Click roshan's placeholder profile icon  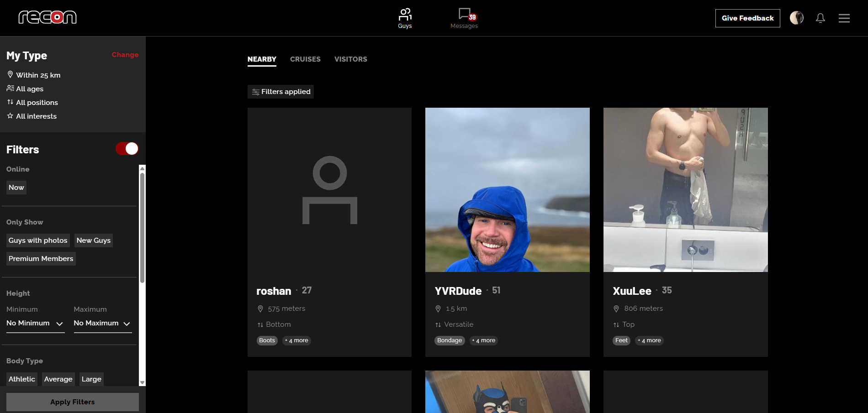pyautogui.click(x=329, y=190)
